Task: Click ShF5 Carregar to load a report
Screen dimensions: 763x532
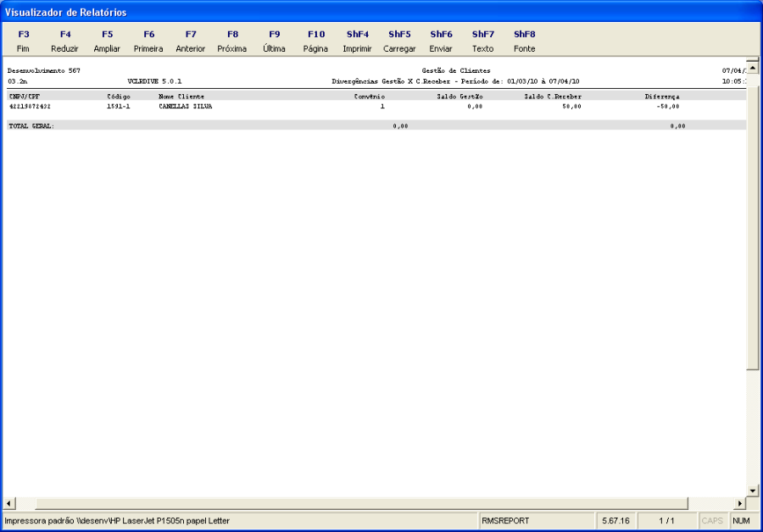Action: pos(399,41)
